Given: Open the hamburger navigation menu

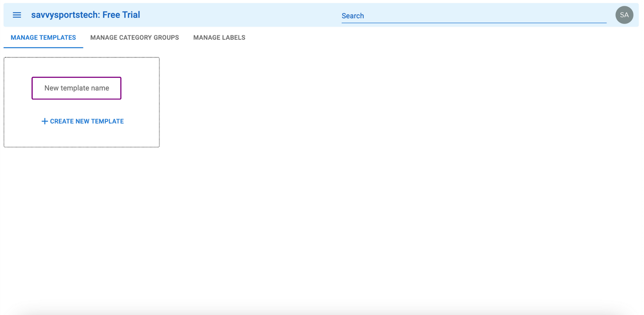Looking at the screenshot, I should (17, 15).
